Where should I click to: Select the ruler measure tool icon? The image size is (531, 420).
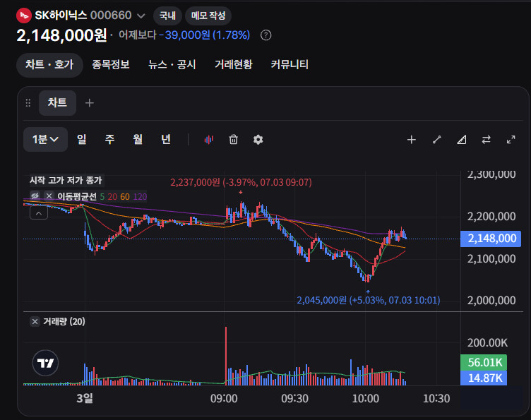click(462, 140)
